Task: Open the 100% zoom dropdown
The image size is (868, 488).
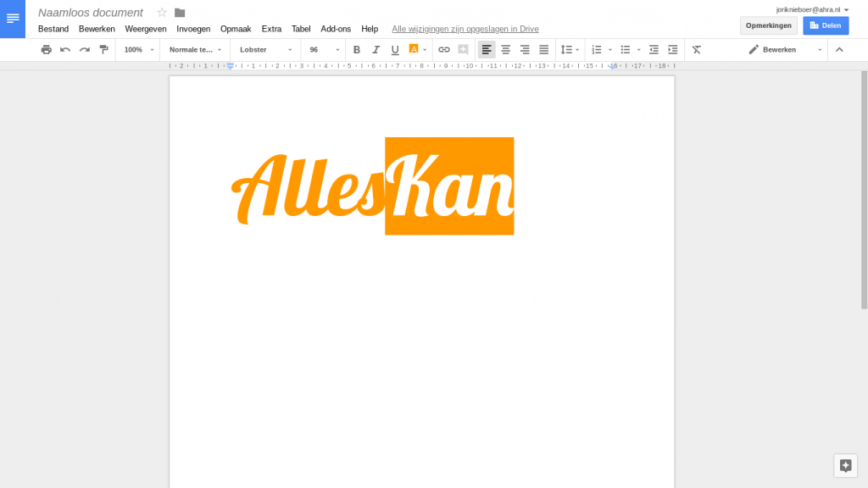Action: [139, 50]
